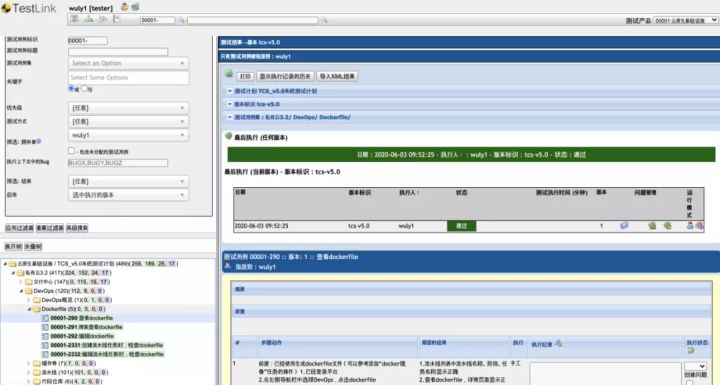The image size is (720, 385).
Task: Expand the DevOps概览 tree node
Action: click(x=29, y=300)
